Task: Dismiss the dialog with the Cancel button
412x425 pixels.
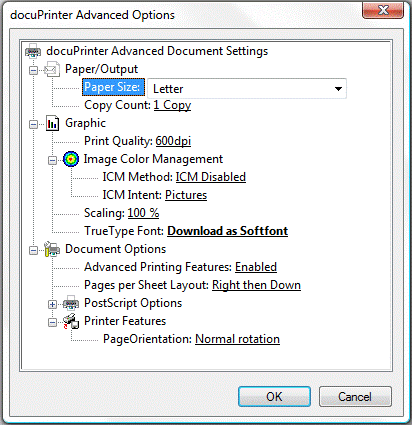Action: [x=355, y=397]
